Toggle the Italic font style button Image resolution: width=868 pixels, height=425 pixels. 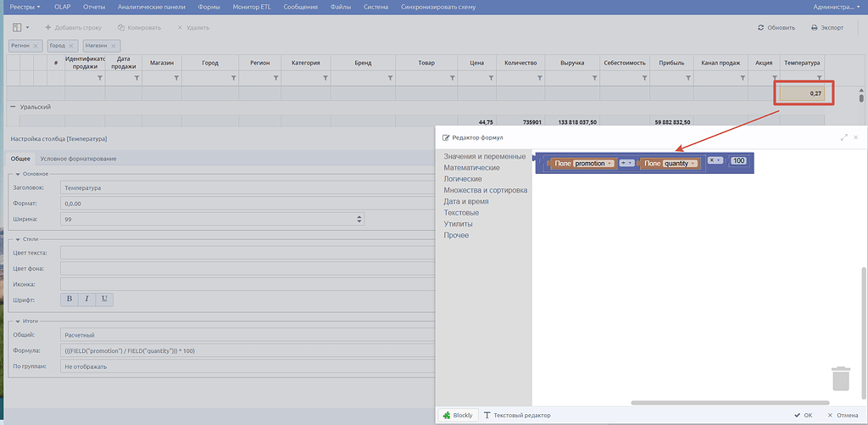coord(87,299)
